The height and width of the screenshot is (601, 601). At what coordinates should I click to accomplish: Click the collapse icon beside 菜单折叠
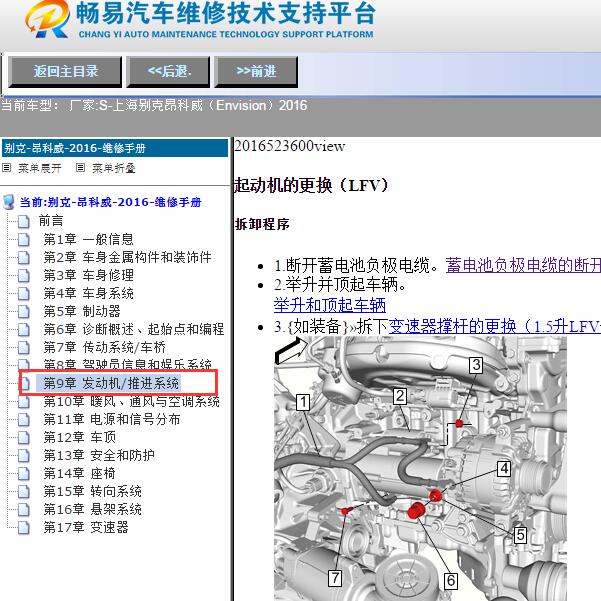point(80,167)
